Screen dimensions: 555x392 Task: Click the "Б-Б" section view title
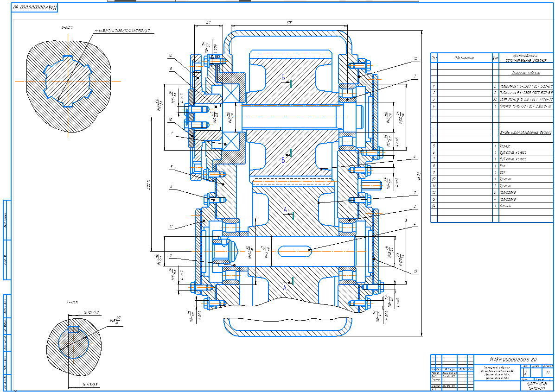click(66, 27)
